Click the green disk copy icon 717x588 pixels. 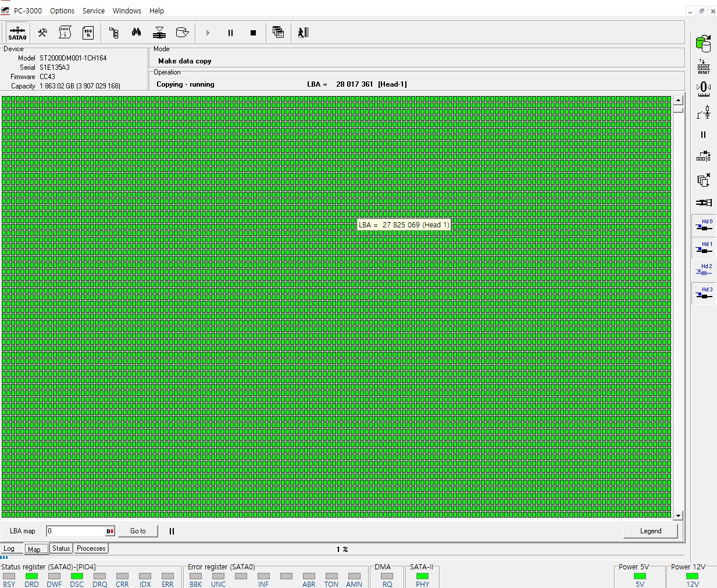pos(703,43)
